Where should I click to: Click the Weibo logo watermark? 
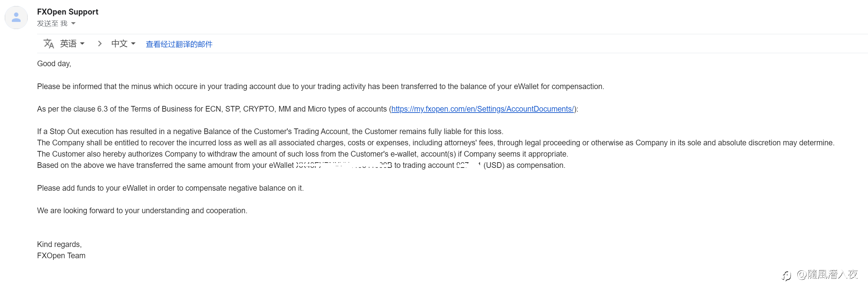point(787,276)
